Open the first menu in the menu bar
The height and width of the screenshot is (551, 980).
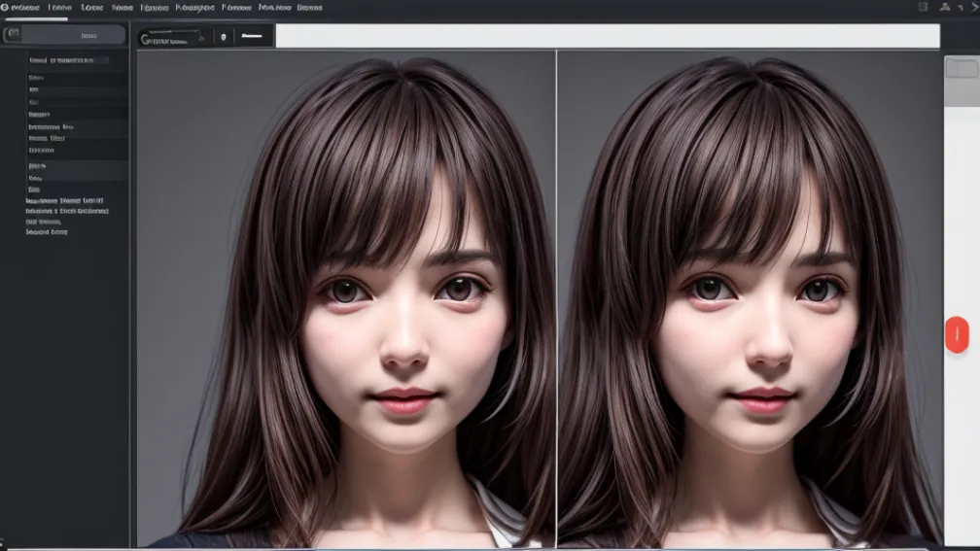[24, 7]
